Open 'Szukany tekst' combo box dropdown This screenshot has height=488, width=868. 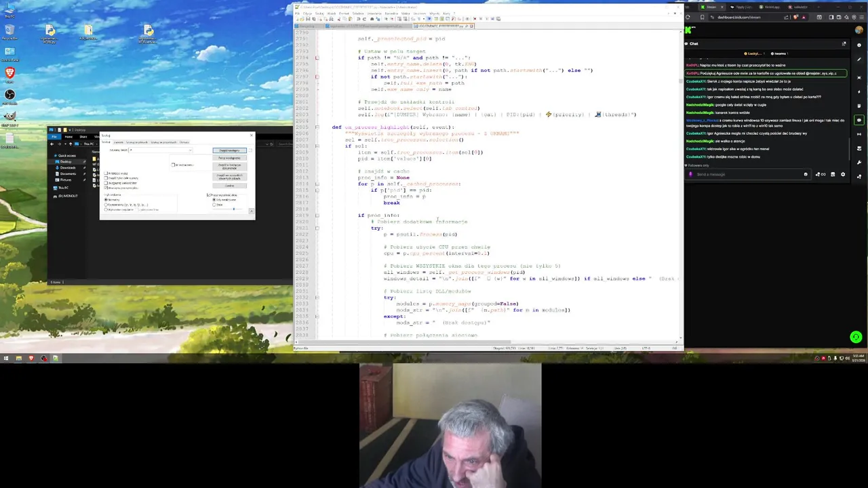click(x=191, y=150)
